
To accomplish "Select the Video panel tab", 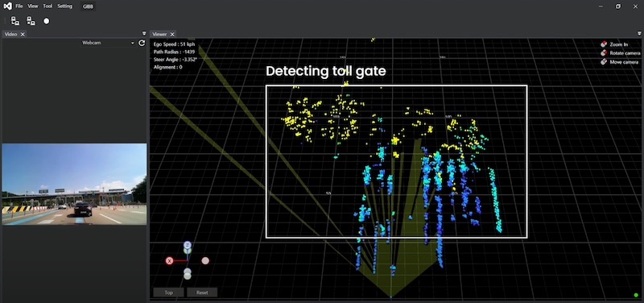I will [x=10, y=34].
